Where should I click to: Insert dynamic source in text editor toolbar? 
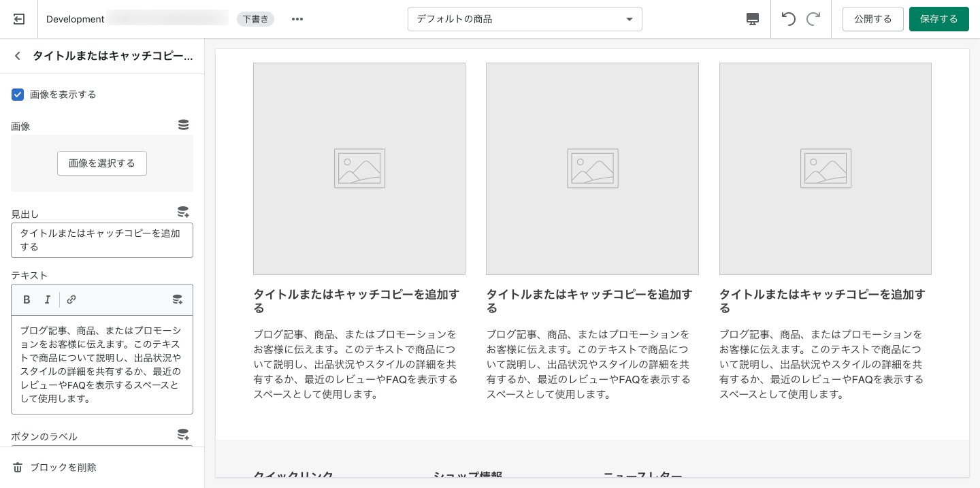click(x=178, y=299)
